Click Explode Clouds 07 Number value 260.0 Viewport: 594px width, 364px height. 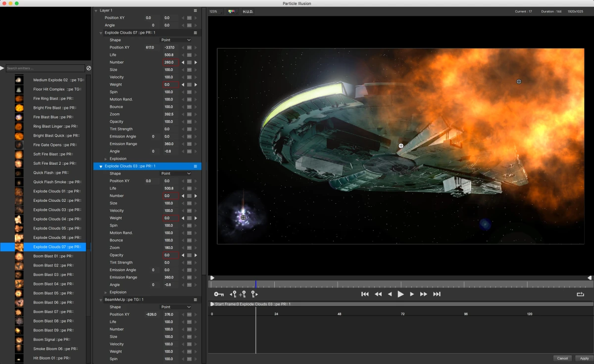point(171,62)
